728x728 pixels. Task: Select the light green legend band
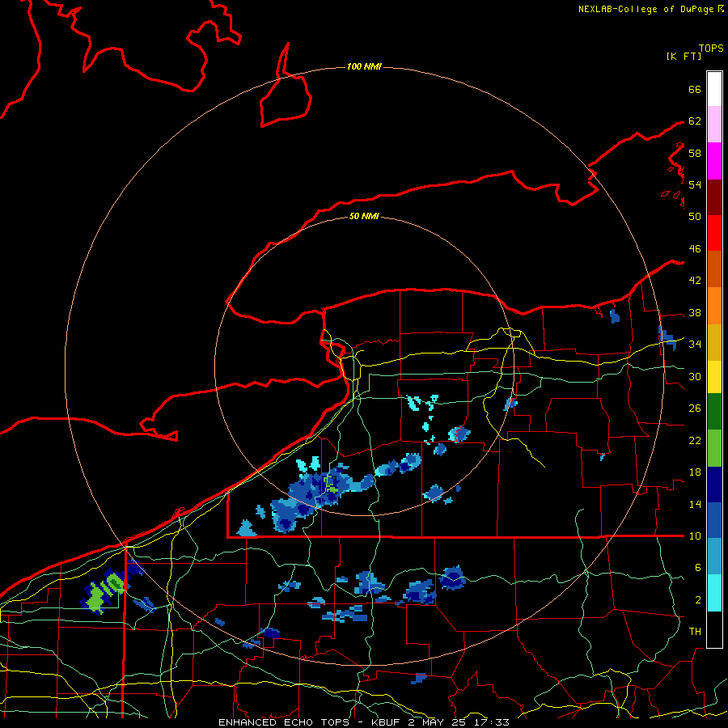(714, 448)
